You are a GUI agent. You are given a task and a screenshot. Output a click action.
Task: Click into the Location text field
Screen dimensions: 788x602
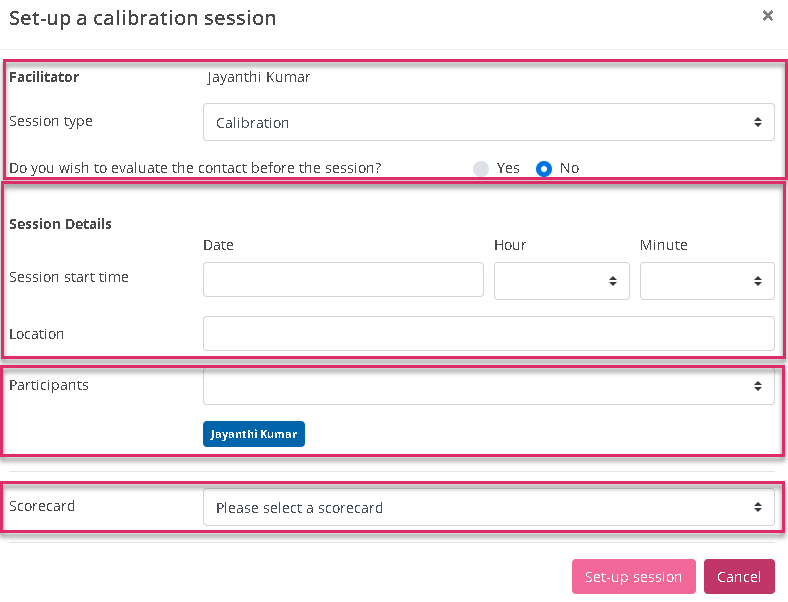tap(488, 334)
